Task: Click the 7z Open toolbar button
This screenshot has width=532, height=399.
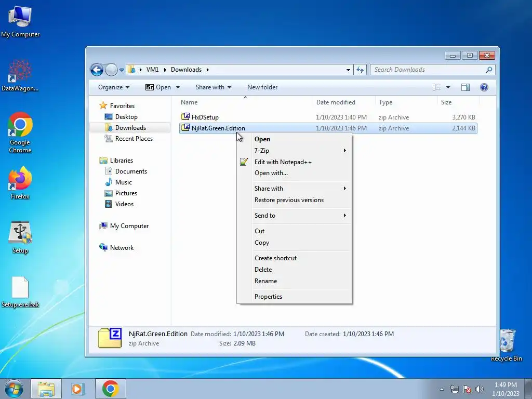Action: coord(158,87)
